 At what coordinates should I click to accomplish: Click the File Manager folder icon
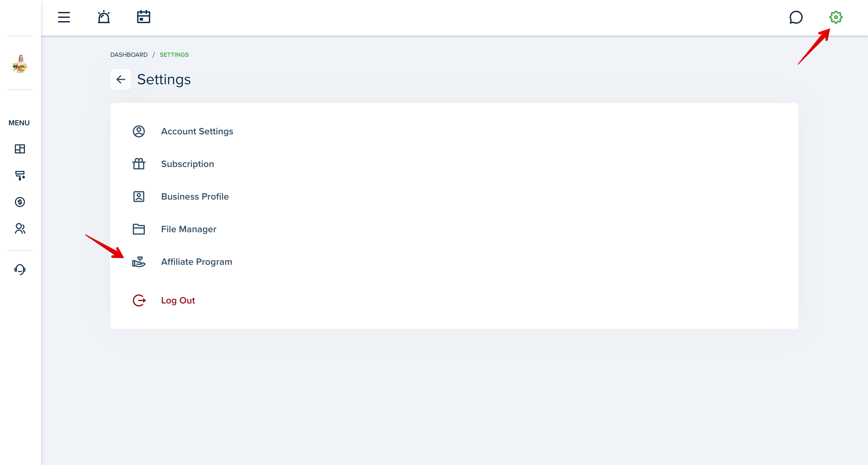coord(139,229)
